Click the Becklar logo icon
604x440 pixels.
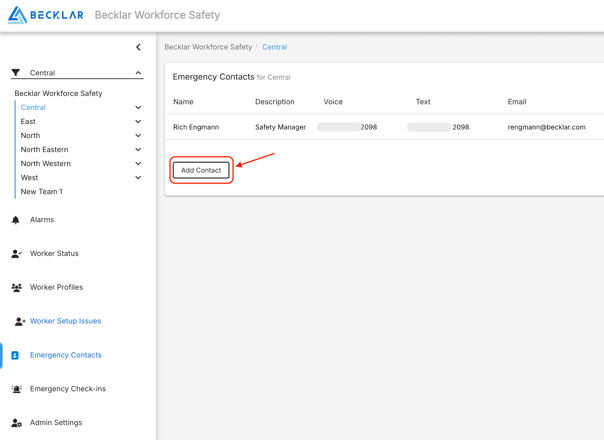[x=17, y=15]
